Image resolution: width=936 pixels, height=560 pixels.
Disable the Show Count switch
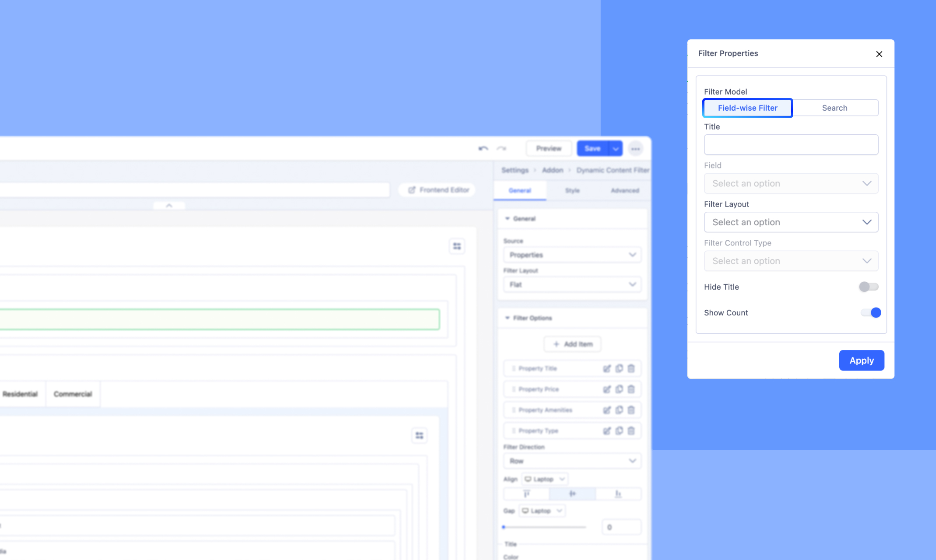click(870, 313)
